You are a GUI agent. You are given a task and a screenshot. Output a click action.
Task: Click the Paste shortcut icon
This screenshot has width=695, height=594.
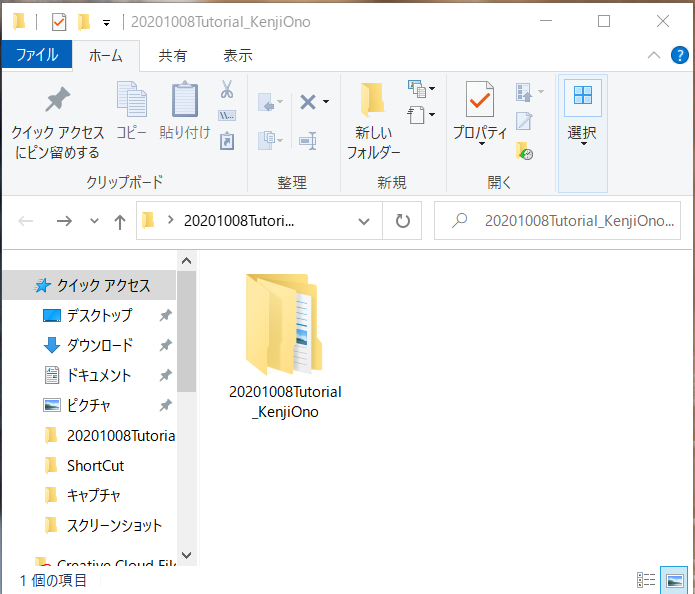tap(227, 141)
